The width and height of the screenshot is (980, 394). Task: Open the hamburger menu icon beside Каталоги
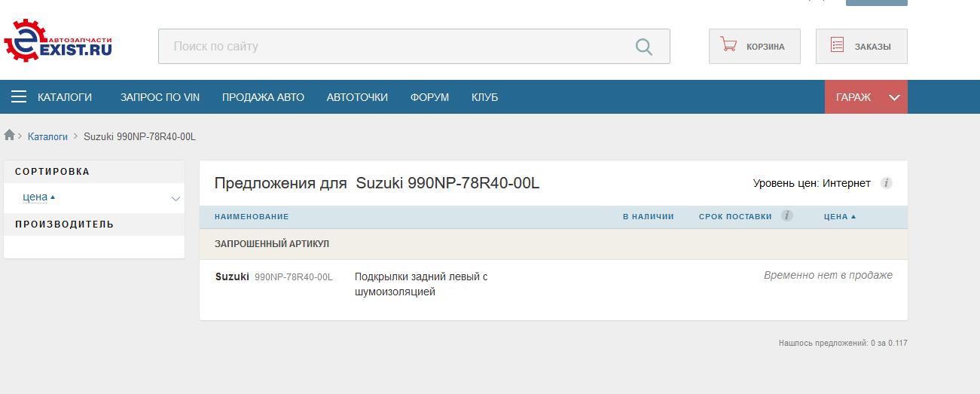[x=19, y=97]
